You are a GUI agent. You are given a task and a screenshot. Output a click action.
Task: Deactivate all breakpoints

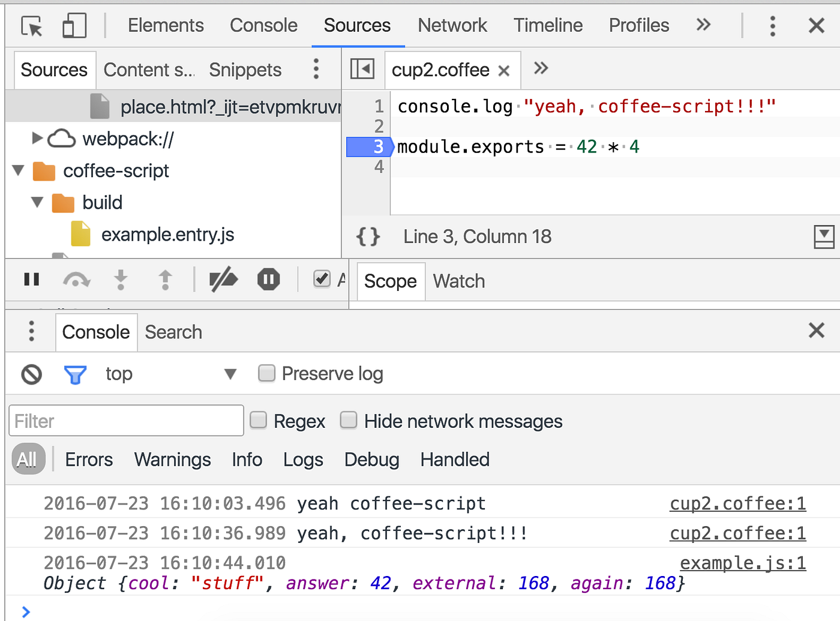[223, 279]
